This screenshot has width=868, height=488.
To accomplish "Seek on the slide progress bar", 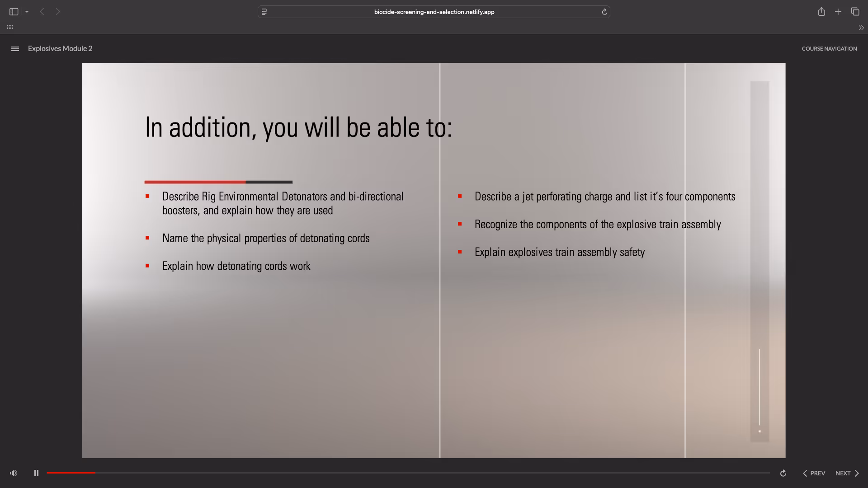I will click(x=407, y=473).
